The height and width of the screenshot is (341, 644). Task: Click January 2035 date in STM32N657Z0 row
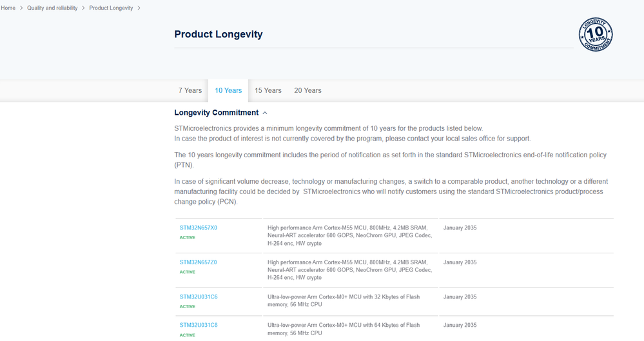point(460,263)
